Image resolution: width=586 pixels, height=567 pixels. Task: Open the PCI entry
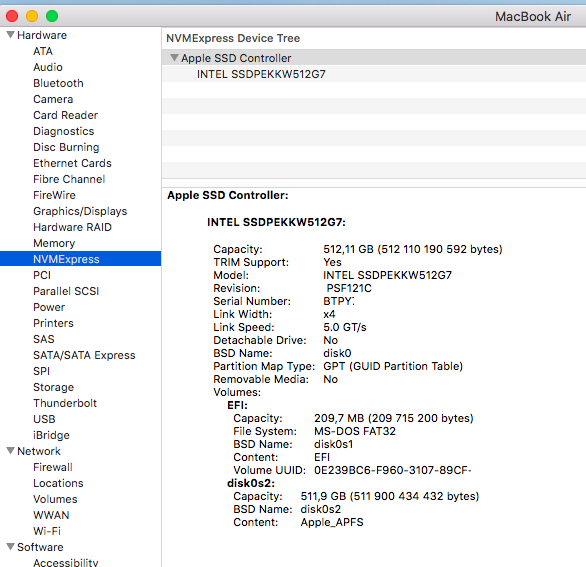point(42,275)
